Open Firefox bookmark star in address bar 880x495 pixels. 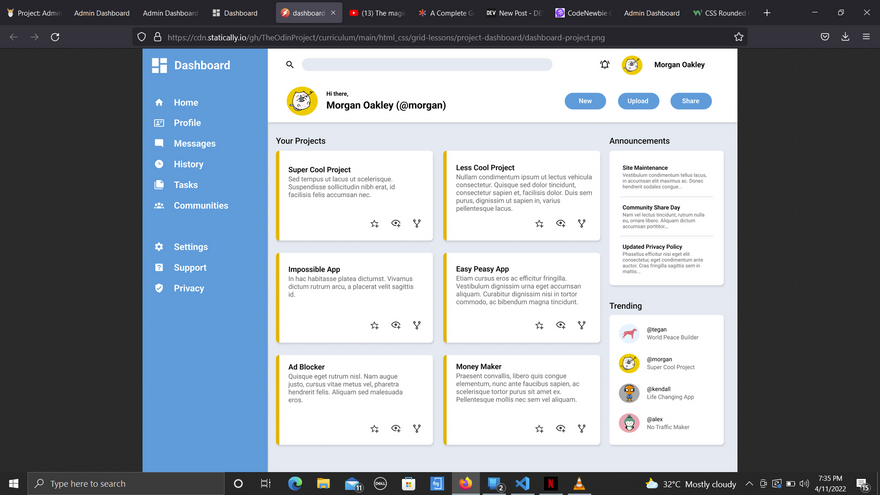[x=739, y=37]
